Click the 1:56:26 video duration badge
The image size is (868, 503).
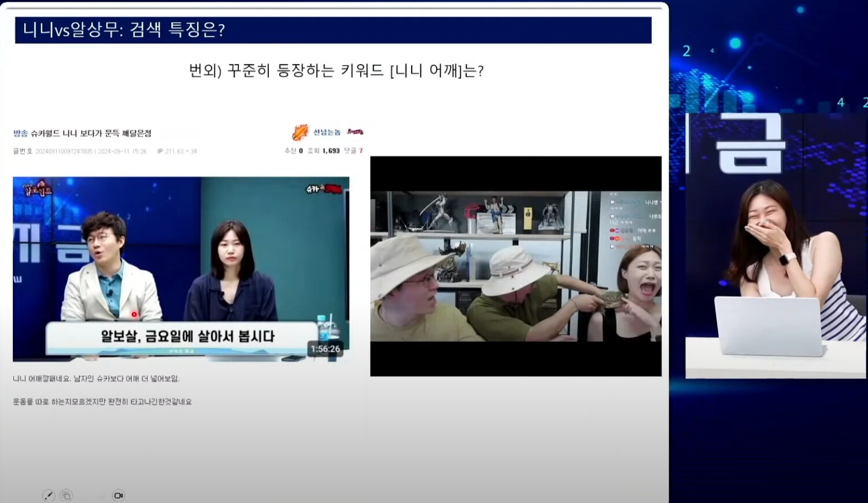click(x=325, y=349)
